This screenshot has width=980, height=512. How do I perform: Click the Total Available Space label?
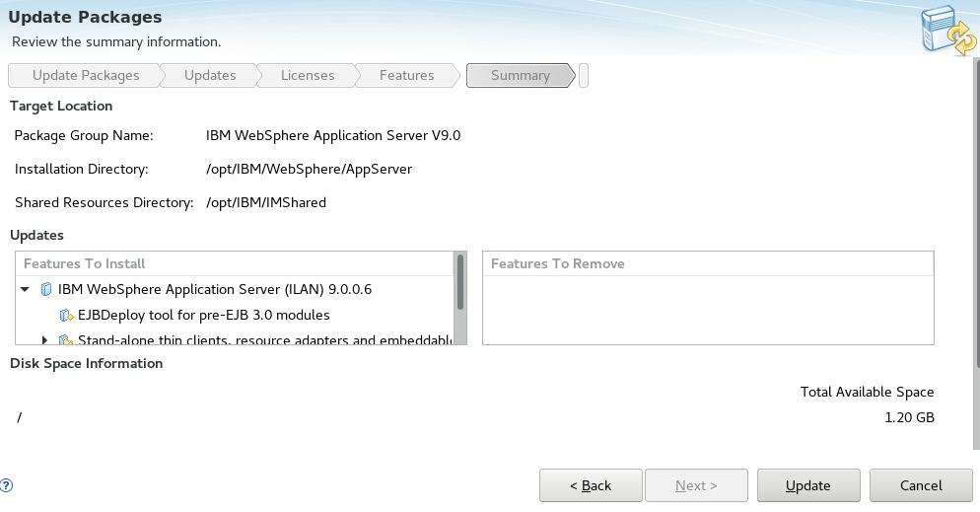(867, 392)
